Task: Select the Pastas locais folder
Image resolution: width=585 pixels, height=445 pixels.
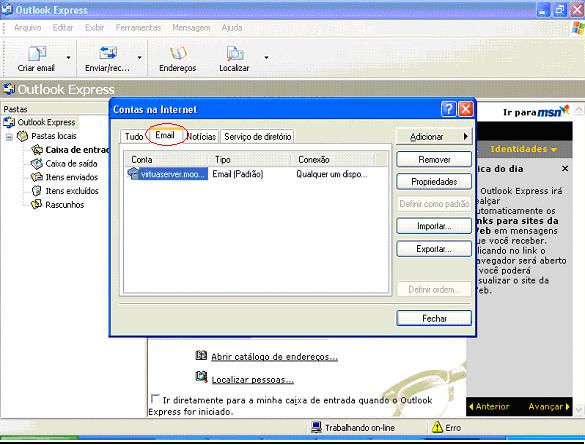Action: pyautogui.click(x=53, y=136)
